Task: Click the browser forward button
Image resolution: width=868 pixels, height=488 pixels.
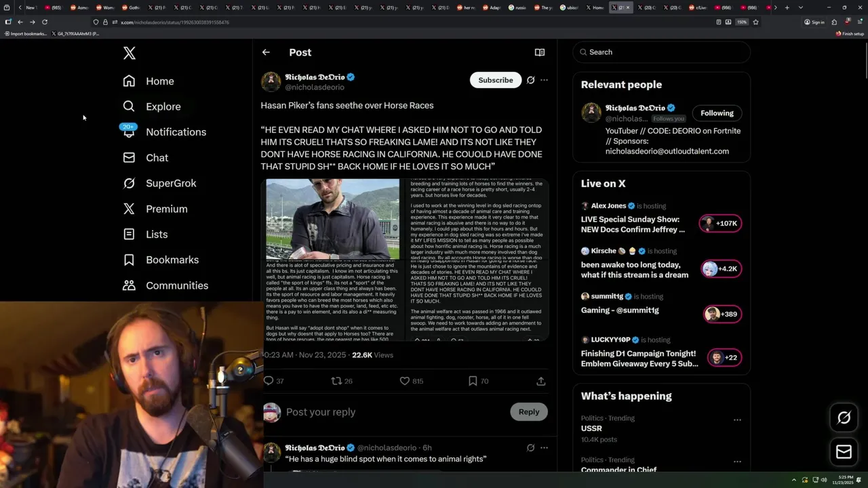Action: [x=32, y=22]
